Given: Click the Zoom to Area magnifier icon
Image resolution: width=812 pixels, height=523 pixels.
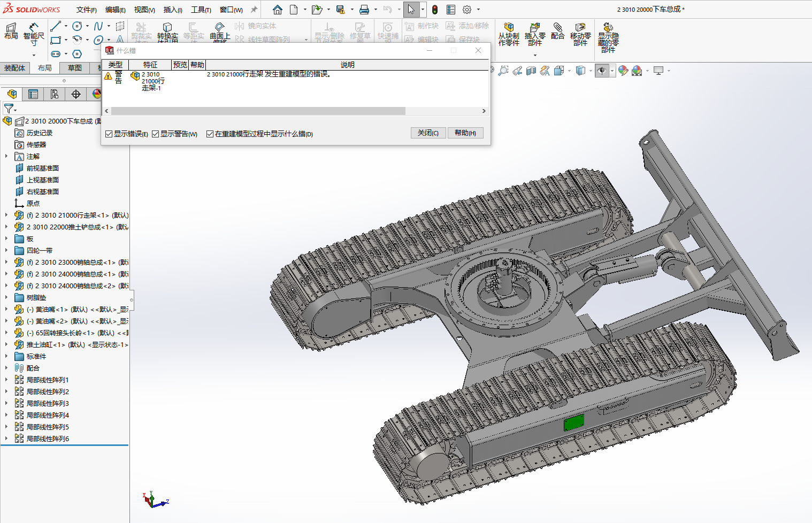Looking at the screenshot, I should [x=503, y=70].
